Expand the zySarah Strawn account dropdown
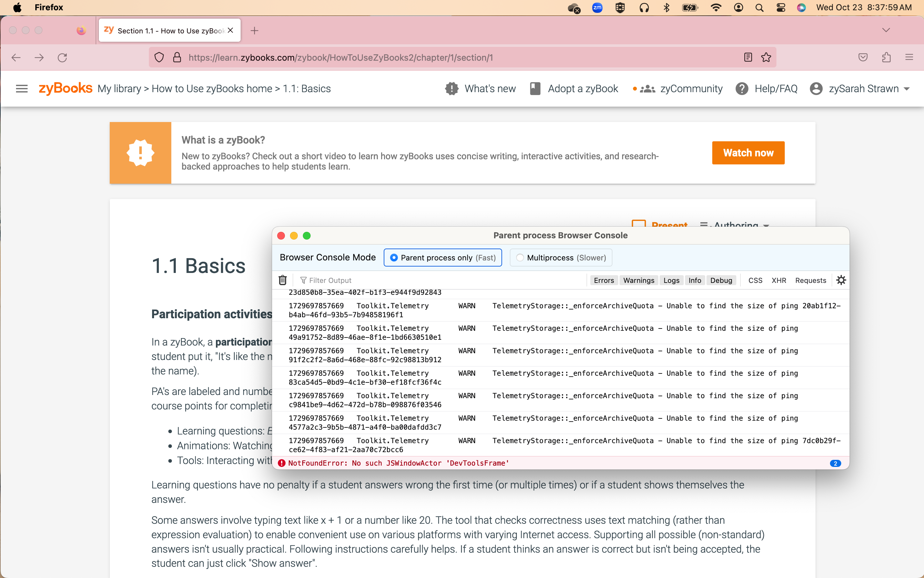 pos(860,89)
